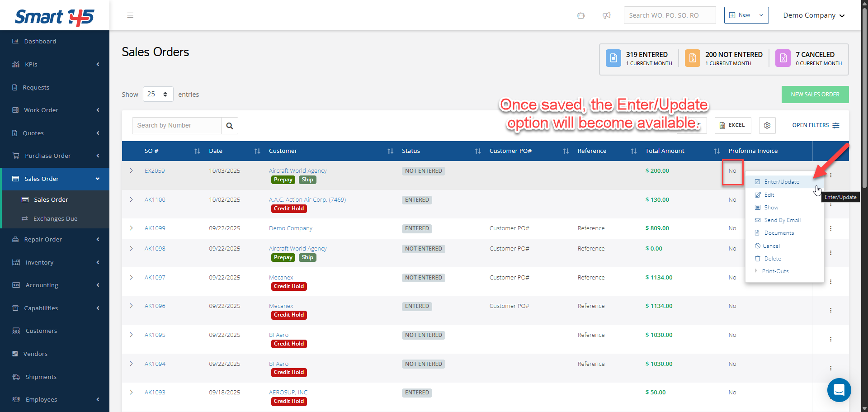Screen dimensions: 868x412
Task: Click the New Sales Order button
Action: 815,95
